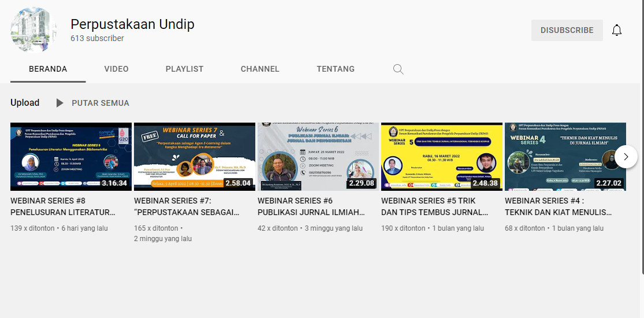The image size is (644, 318).
Task: Click the DISUBSCRIBE button
Action: click(x=567, y=31)
